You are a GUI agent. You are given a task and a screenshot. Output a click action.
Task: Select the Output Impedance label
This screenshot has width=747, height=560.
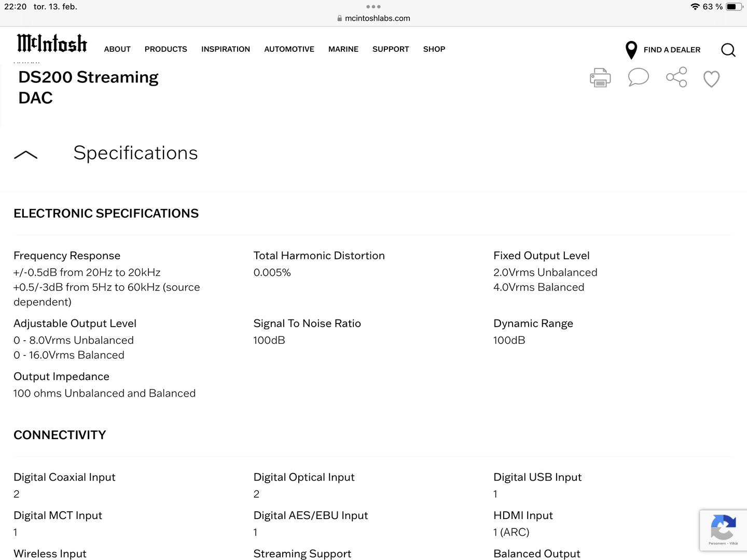(62, 376)
